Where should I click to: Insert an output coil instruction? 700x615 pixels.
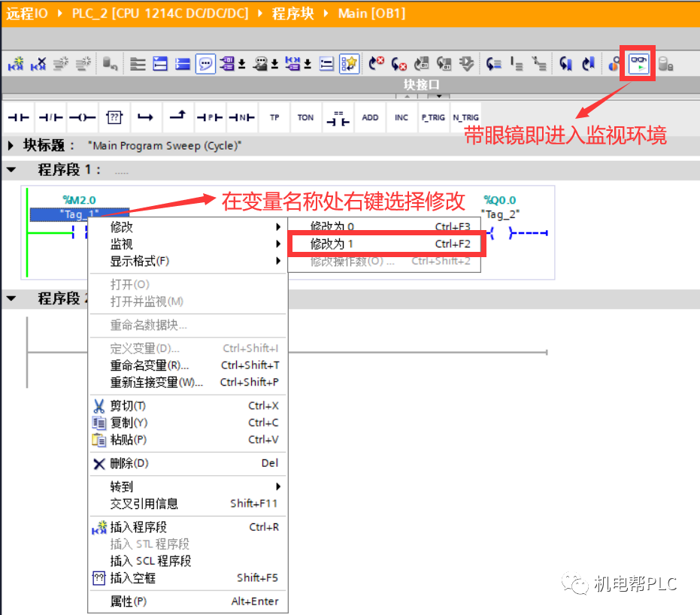[x=83, y=117]
